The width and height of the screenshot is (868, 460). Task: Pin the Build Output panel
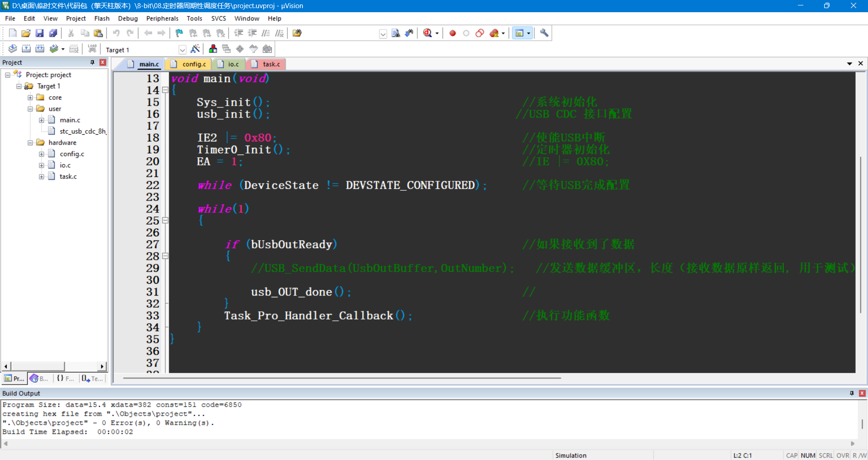[852, 393]
